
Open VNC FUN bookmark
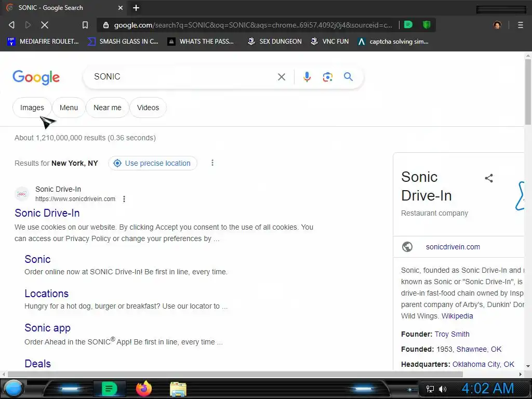[x=330, y=42]
